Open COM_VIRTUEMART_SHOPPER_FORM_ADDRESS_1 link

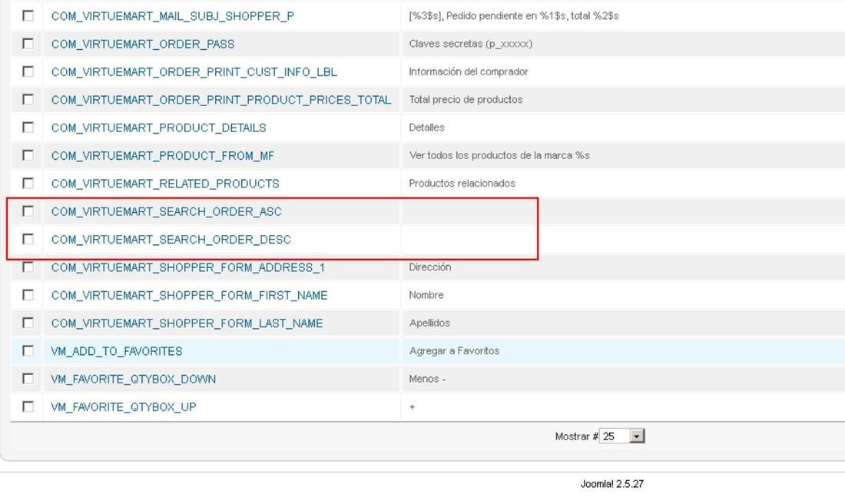[188, 267]
